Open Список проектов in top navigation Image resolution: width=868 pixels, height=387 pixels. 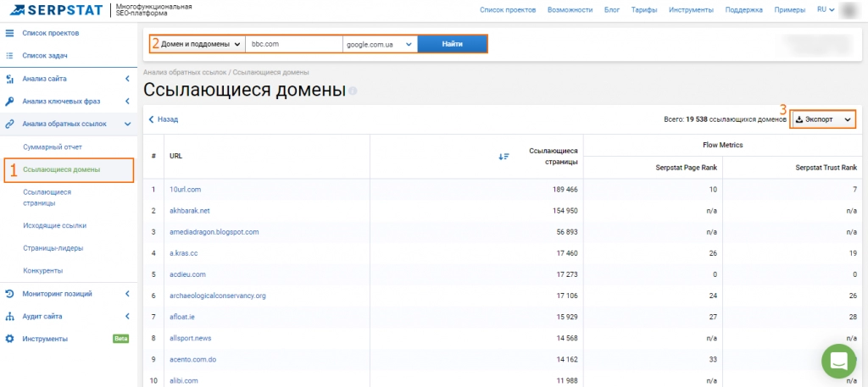click(508, 10)
